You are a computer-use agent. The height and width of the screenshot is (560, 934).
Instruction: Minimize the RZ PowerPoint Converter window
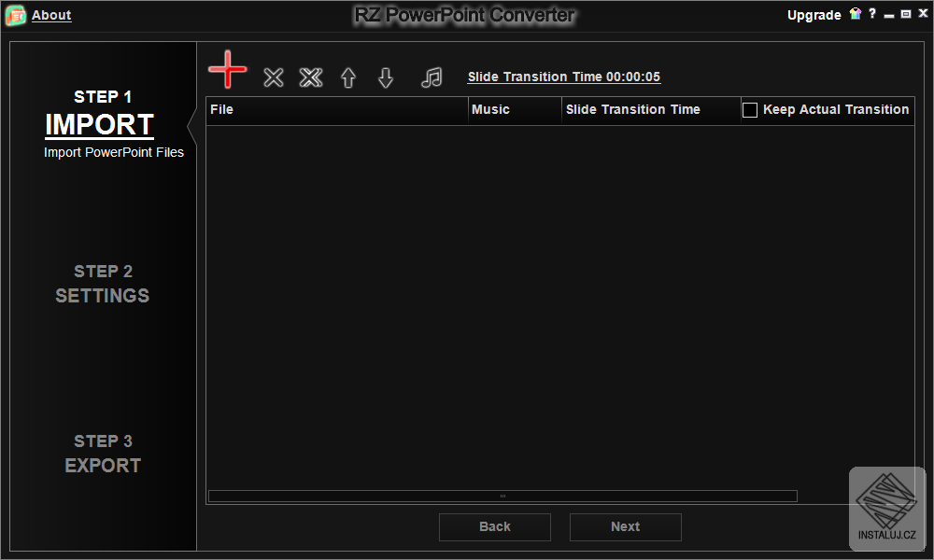pyautogui.click(x=889, y=14)
